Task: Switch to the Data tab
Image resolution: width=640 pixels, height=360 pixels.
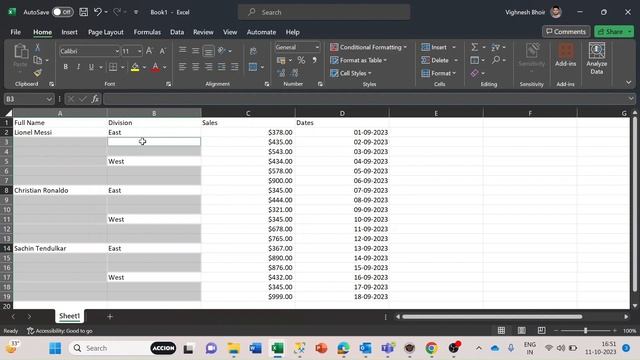Action: coord(177,32)
